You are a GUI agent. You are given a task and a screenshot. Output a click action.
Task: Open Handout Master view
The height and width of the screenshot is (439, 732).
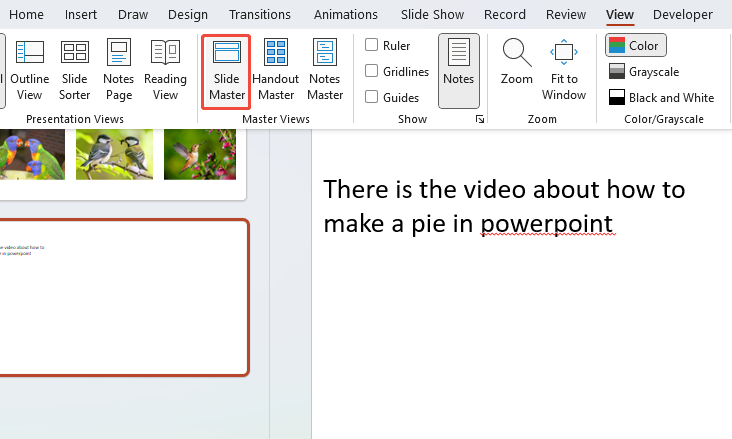[x=275, y=70]
